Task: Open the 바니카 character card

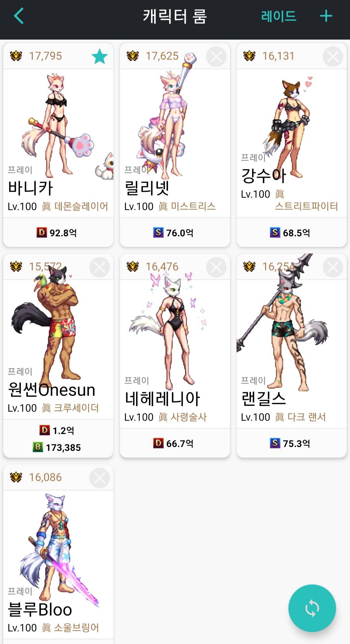Action: point(58,145)
